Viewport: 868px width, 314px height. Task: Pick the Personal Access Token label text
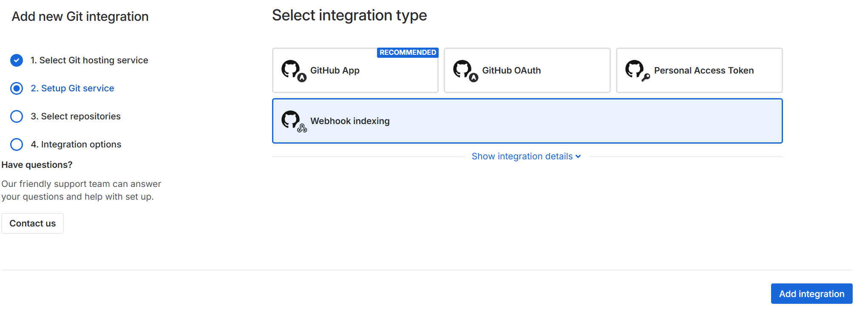[703, 71]
